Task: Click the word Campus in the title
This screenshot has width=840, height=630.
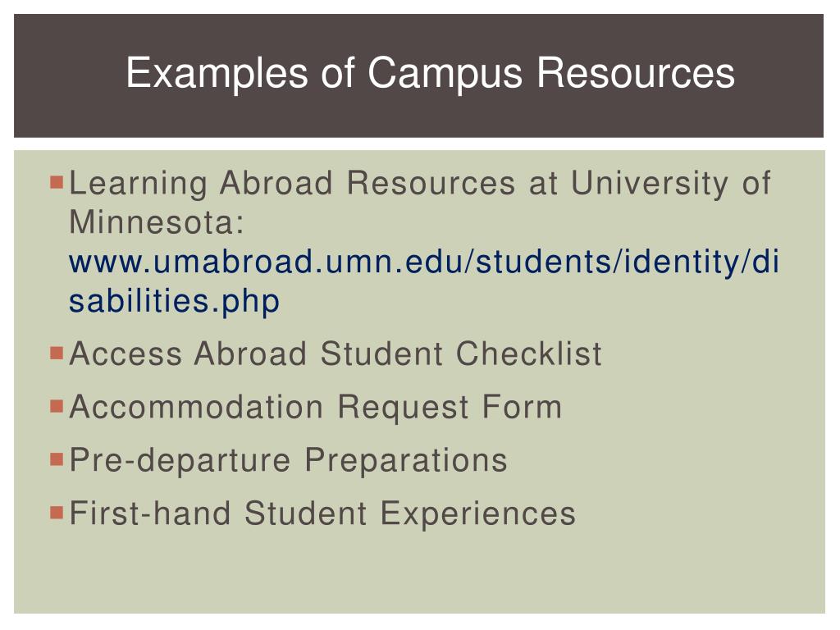Action: tap(445, 74)
